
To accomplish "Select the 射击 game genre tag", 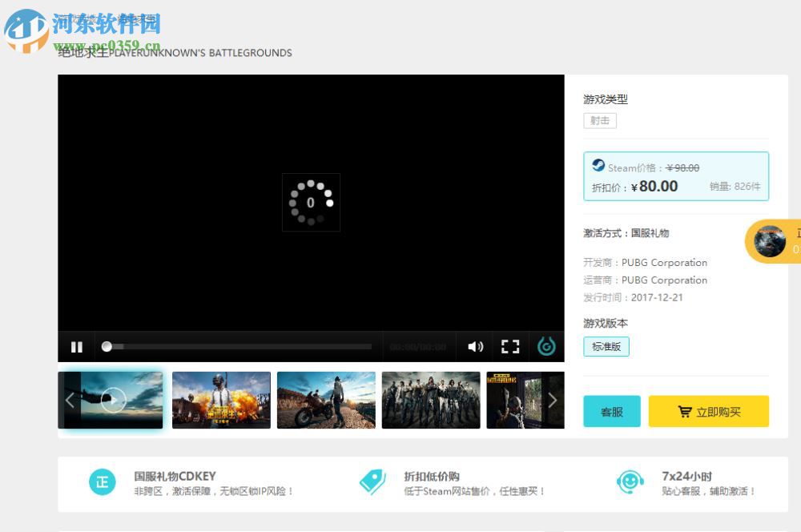I will (x=599, y=120).
